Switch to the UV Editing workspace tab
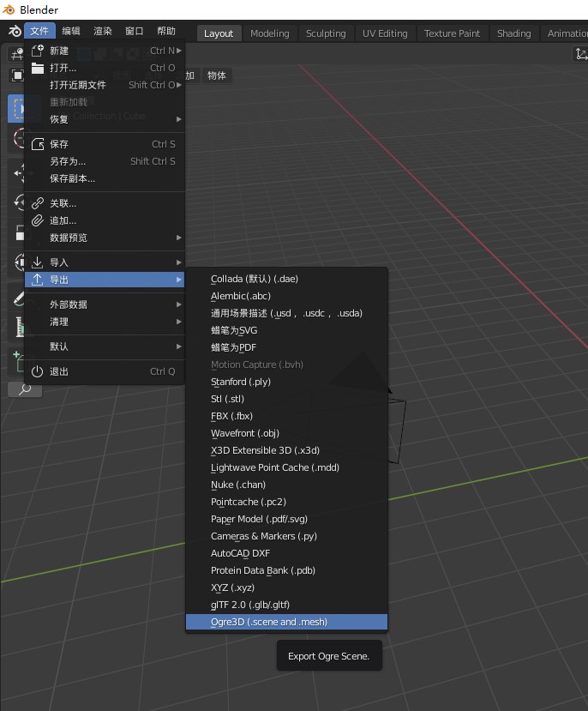 (x=385, y=33)
